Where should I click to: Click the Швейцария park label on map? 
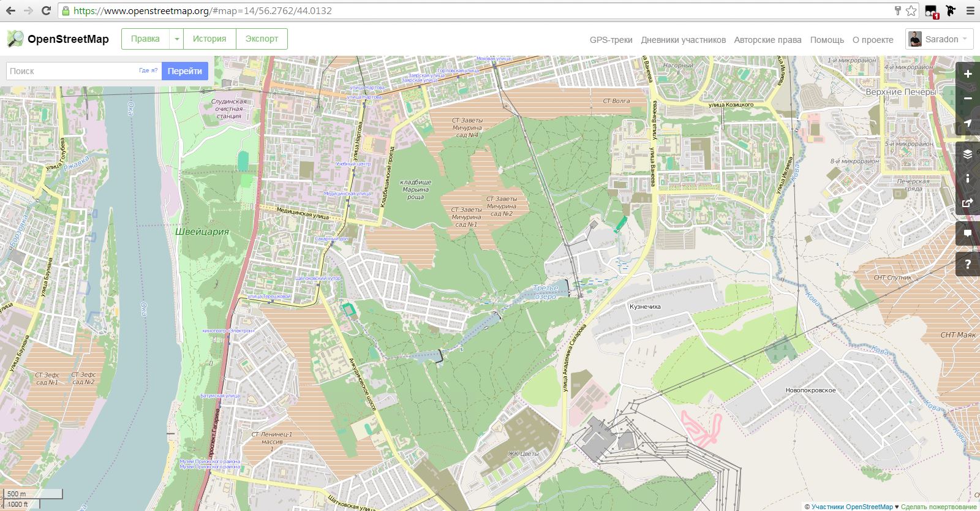click(x=202, y=232)
